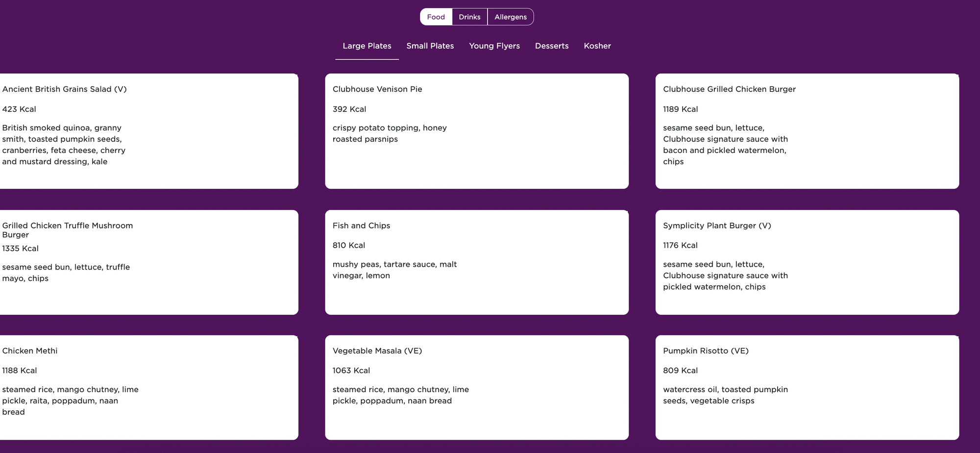Click the British smoked quinoa description
Screen dimensions: 980x453
coord(64,145)
